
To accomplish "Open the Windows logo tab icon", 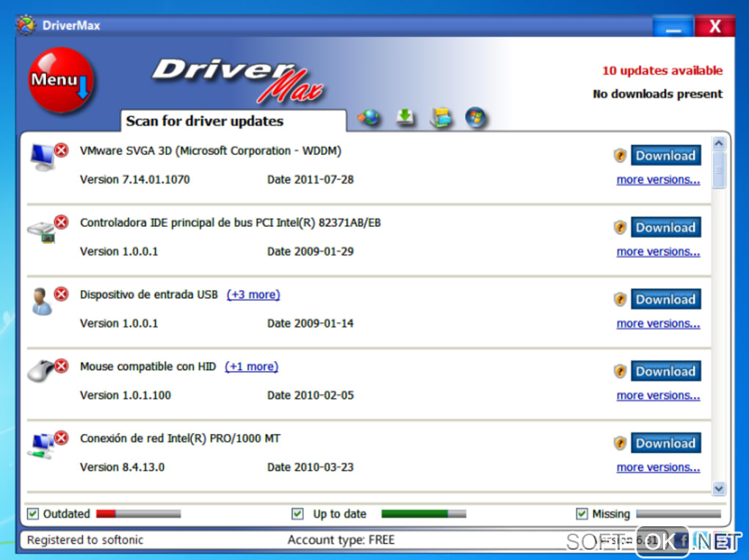I will [476, 117].
